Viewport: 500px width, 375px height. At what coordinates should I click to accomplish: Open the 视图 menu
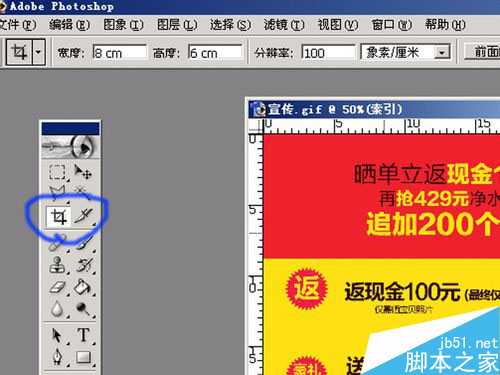[338, 25]
